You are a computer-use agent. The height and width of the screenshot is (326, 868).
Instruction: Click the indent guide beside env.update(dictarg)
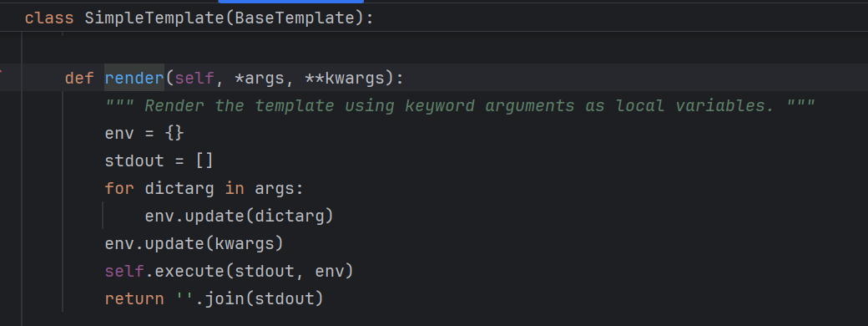click(x=103, y=216)
